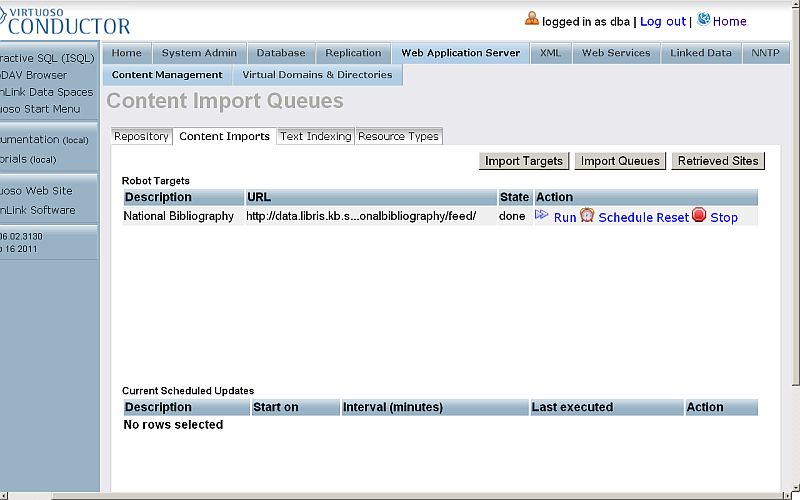The height and width of the screenshot is (500, 800).
Task: Open the Import Targets page
Action: pyautogui.click(x=524, y=161)
